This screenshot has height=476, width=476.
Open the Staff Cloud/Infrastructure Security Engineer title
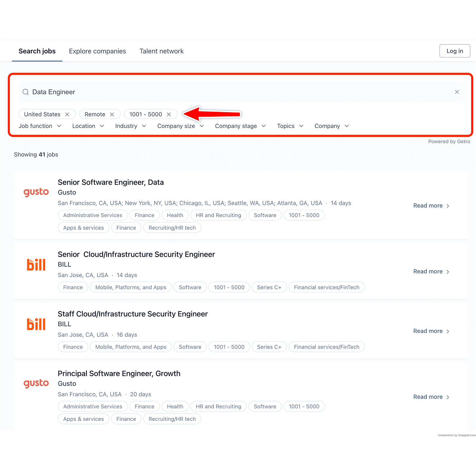pos(133,314)
